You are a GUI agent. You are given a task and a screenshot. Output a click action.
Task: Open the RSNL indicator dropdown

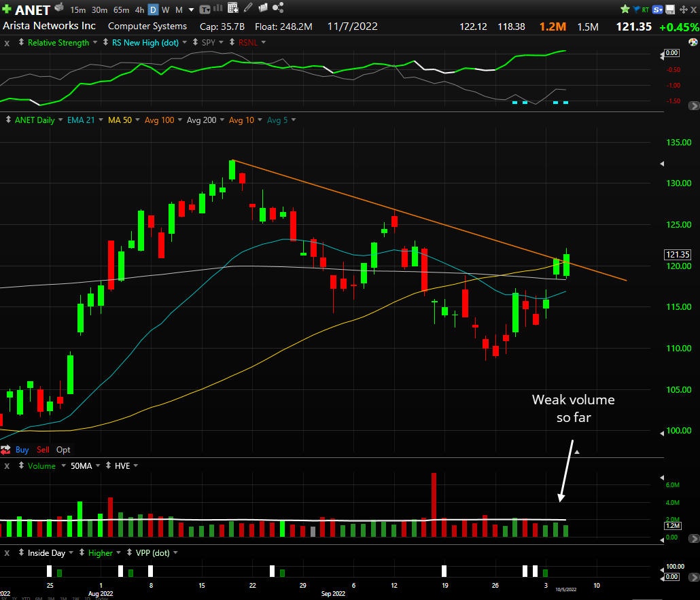click(x=264, y=42)
